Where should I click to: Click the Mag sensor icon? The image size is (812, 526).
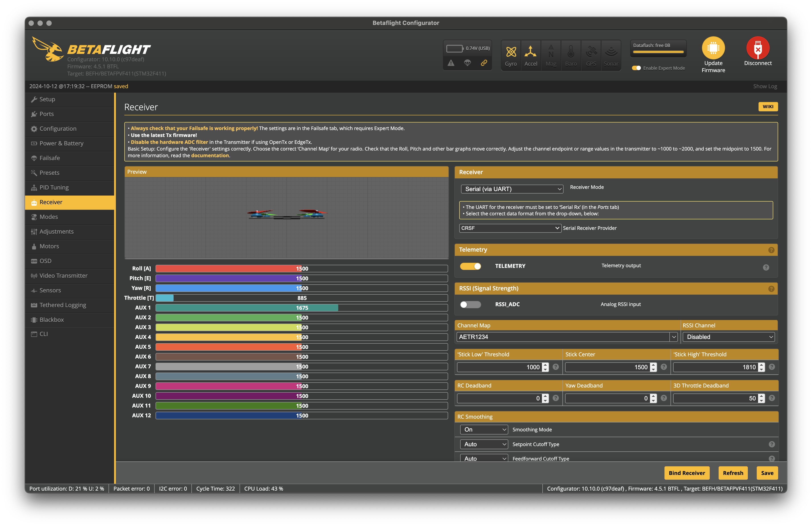tap(551, 51)
